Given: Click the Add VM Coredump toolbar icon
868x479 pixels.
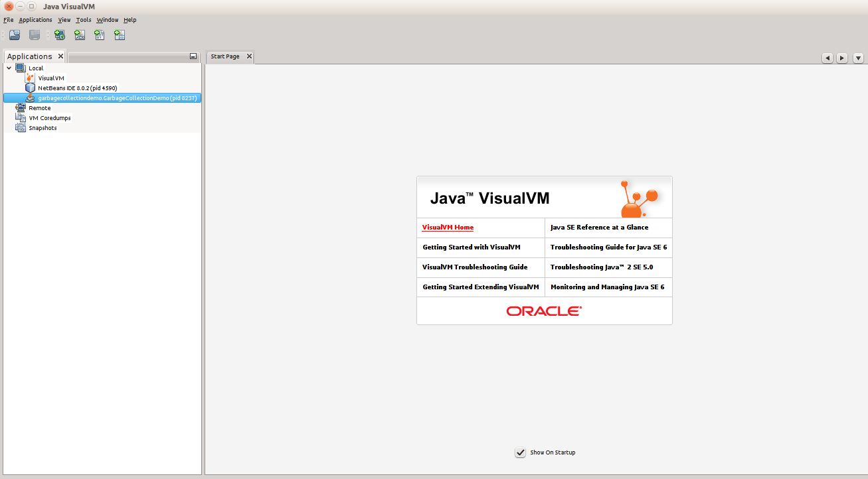Looking at the screenshot, I should 100,35.
